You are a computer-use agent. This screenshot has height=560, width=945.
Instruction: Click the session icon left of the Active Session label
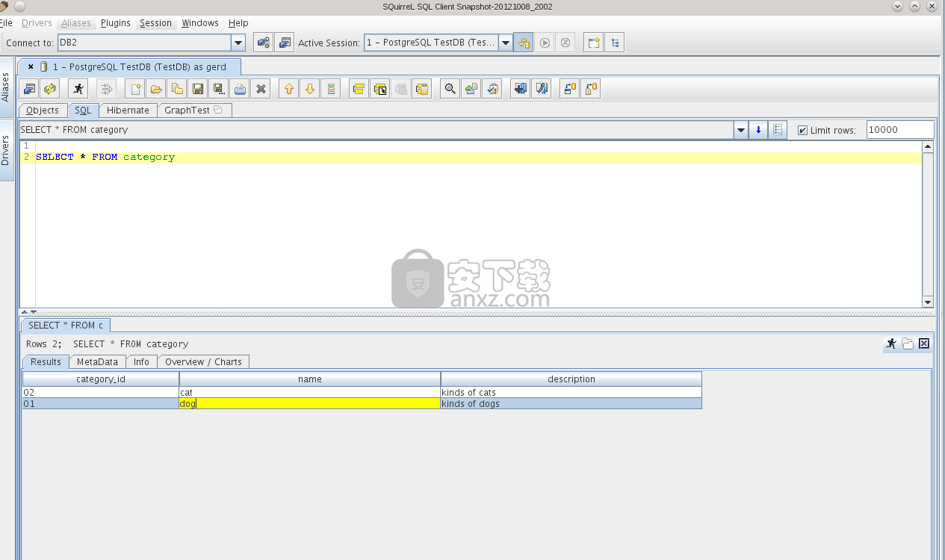[x=284, y=43]
